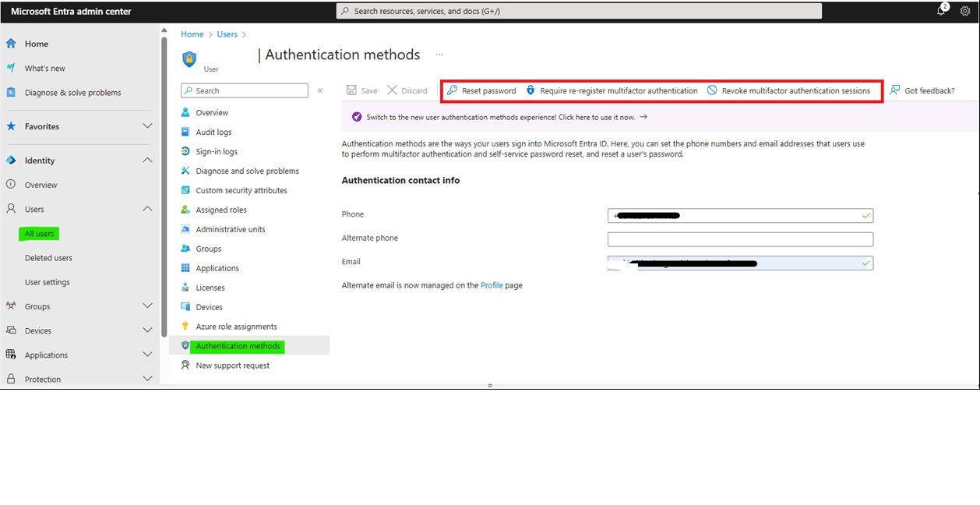980x505 pixels.
Task: Click the Require re-register shield icon
Action: pos(531,90)
